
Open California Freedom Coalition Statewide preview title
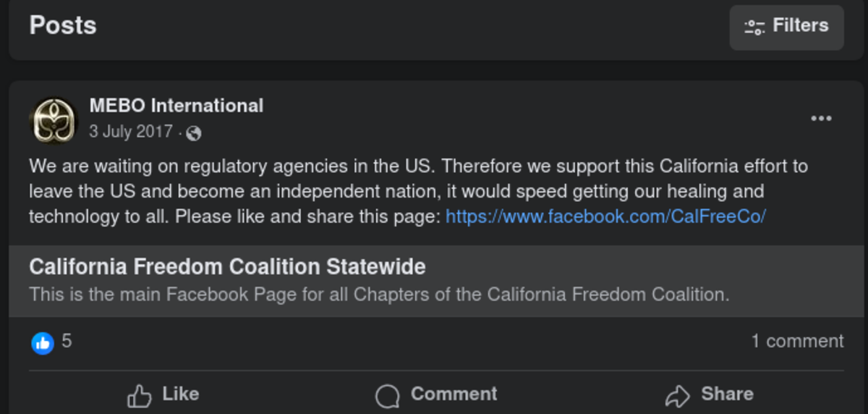(227, 267)
